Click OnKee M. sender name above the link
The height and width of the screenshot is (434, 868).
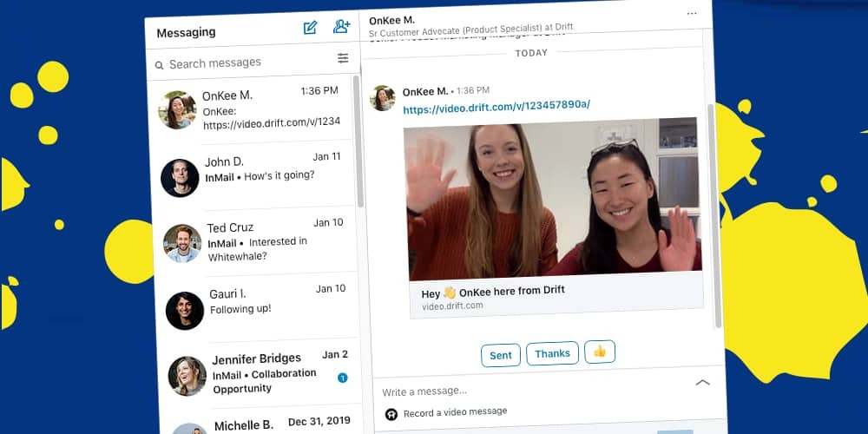(425, 91)
